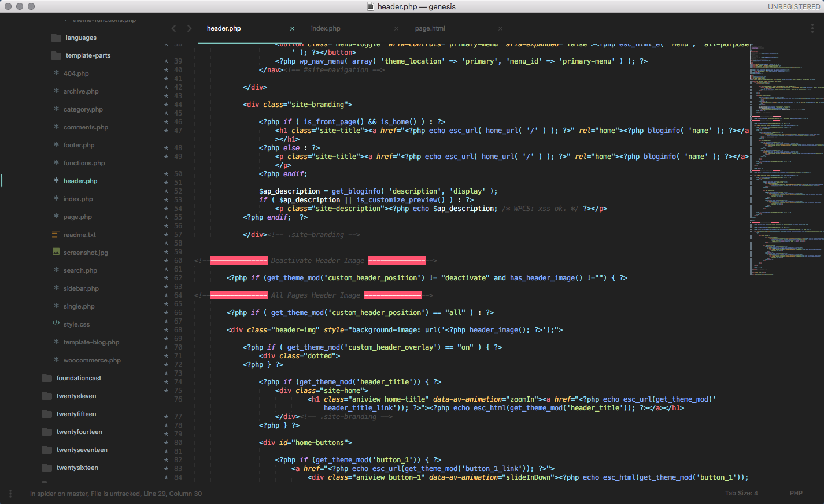
Task: Click the template-blog.php file icon
Action: click(x=56, y=342)
